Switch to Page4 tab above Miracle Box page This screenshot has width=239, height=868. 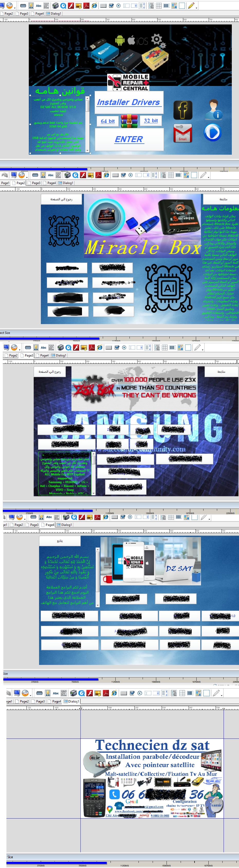coord(50,183)
